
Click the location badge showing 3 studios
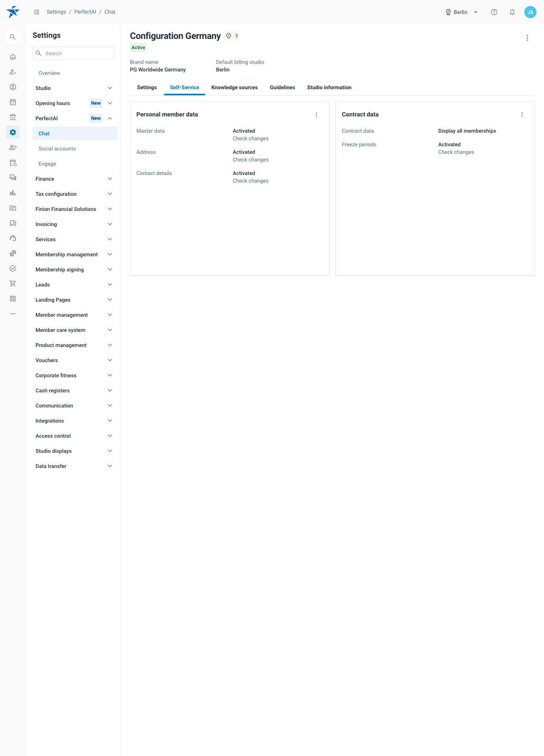232,36
